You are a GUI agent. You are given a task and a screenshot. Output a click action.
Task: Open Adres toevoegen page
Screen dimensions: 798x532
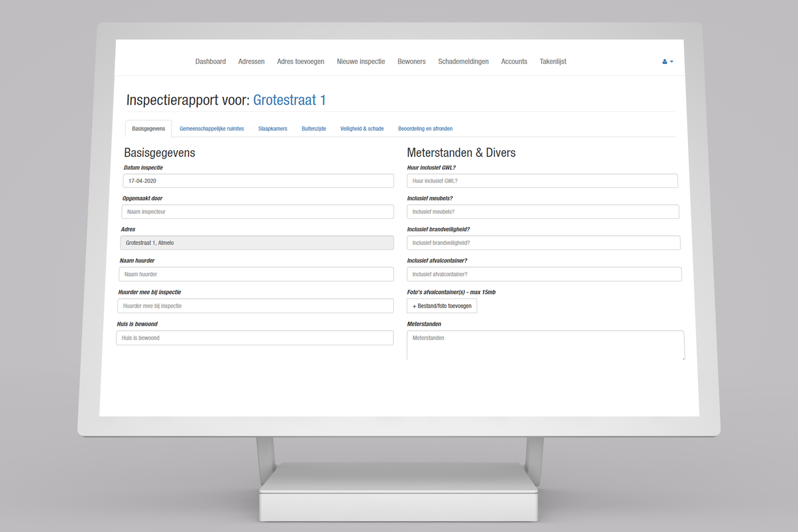tap(300, 62)
